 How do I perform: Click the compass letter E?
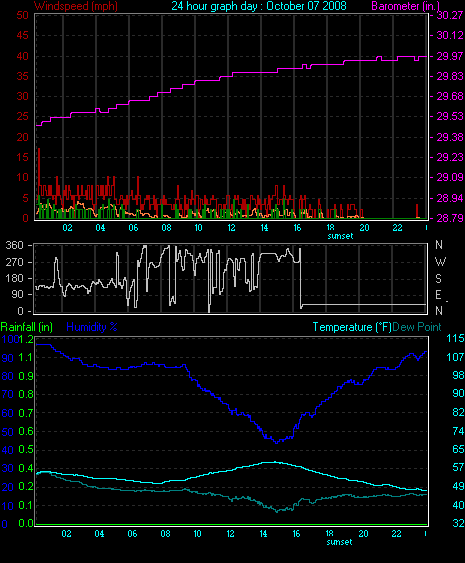click(438, 295)
